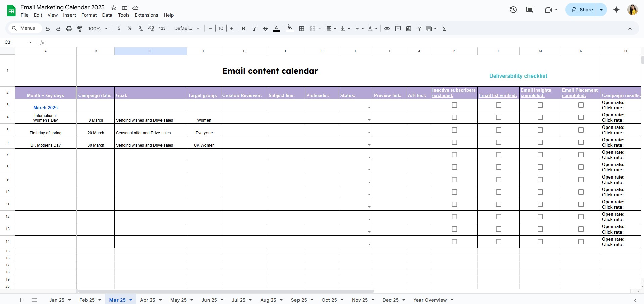This screenshot has width=644, height=304.
Task: Apply italic formatting
Action: (x=254, y=29)
